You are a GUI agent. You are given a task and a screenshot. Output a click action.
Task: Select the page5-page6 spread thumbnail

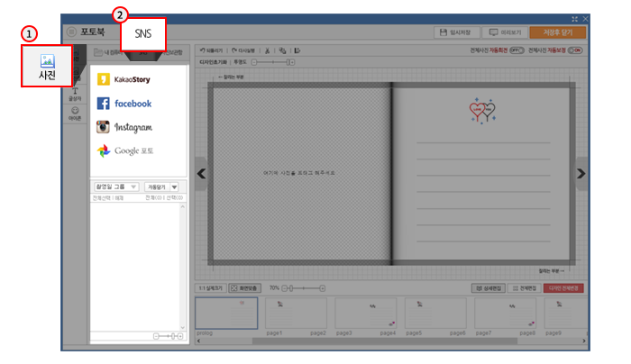(435, 314)
